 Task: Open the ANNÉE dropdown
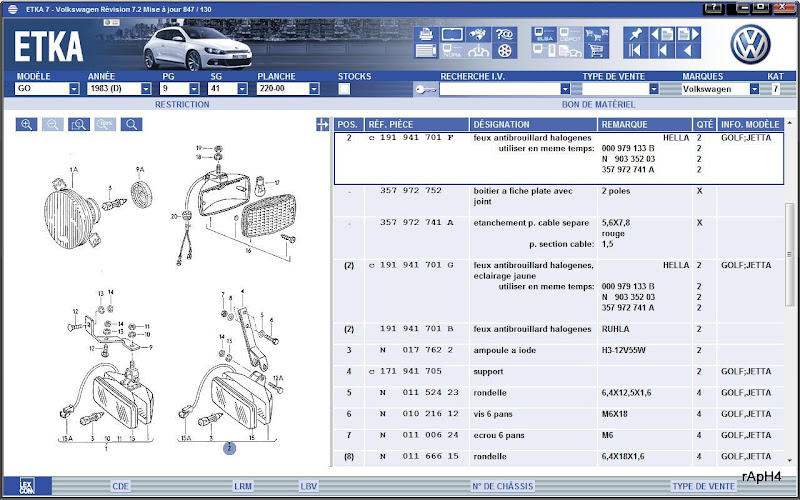pos(146,89)
